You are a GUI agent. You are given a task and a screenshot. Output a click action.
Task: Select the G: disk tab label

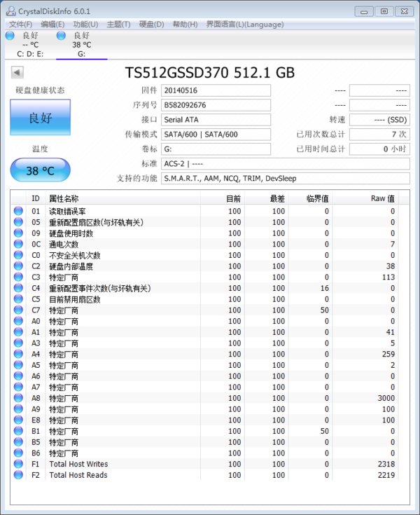82,54
